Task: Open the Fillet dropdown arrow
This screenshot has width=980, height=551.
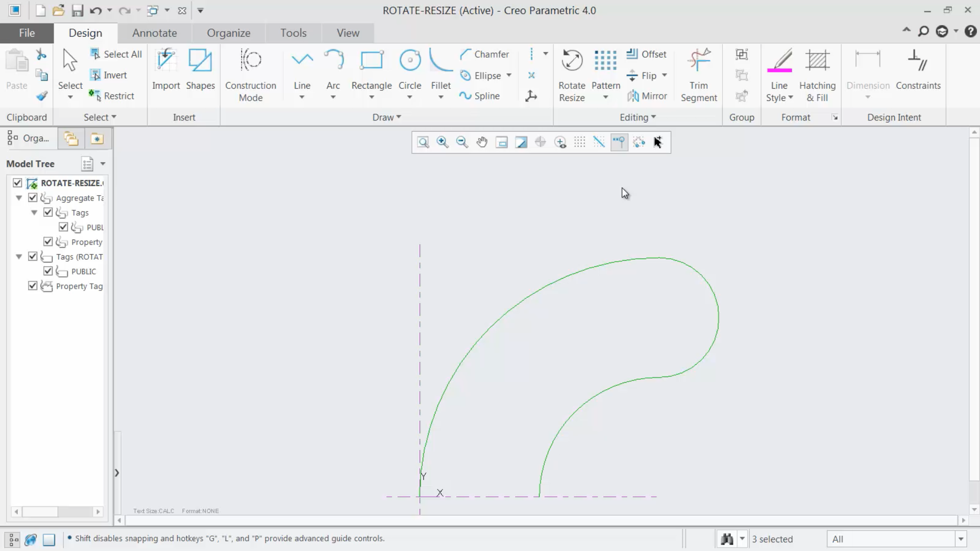Action: (440, 96)
